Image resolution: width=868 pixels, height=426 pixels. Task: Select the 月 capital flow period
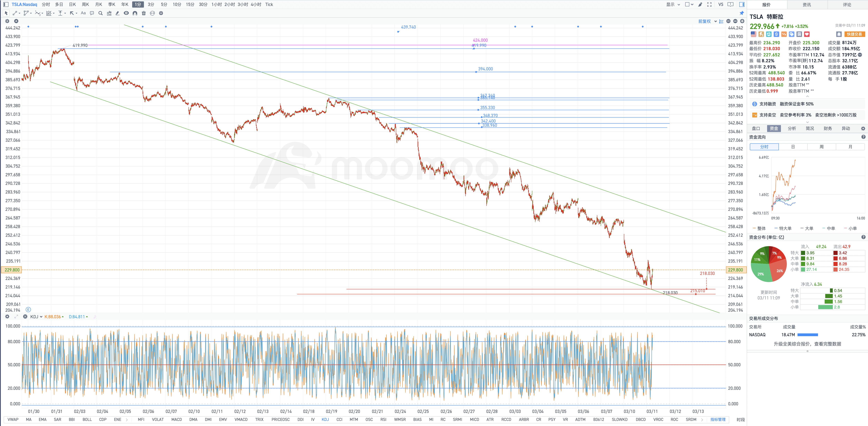pyautogui.click(x=850, y=147)
